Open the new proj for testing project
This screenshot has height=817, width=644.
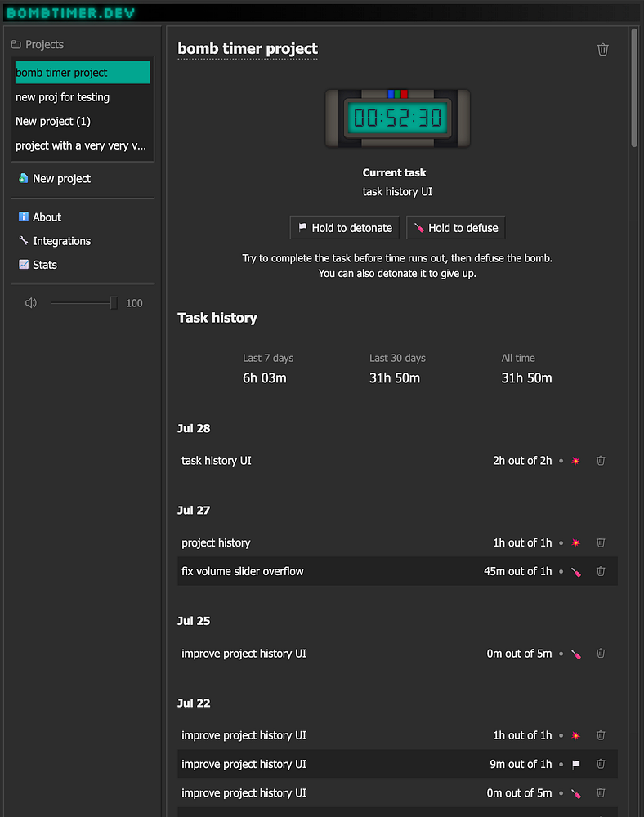click(x=63, y=97)
